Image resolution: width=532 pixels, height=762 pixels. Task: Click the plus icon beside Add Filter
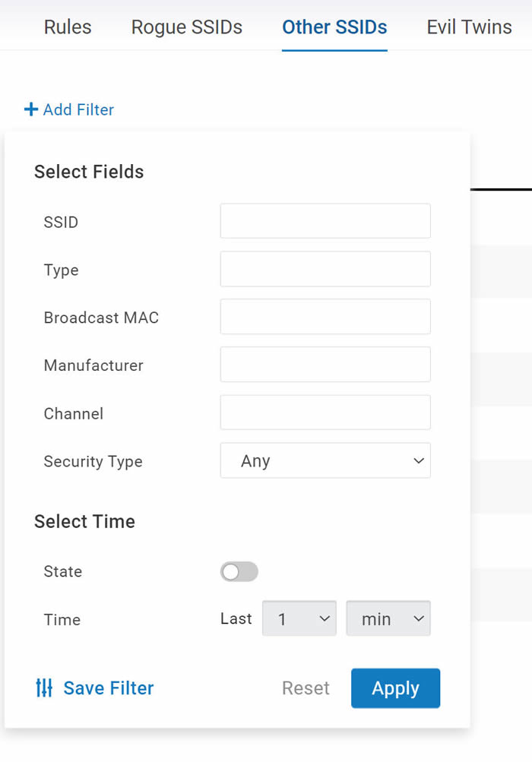31,109
